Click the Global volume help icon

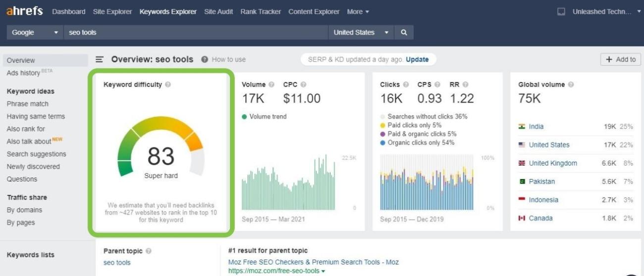point(571,85)
